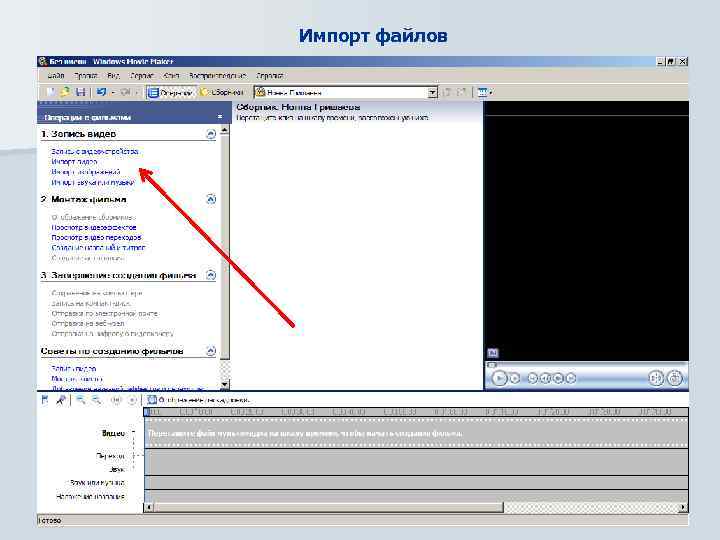Click the Zoom Timeline In magnifier icon

pos(81,400)
